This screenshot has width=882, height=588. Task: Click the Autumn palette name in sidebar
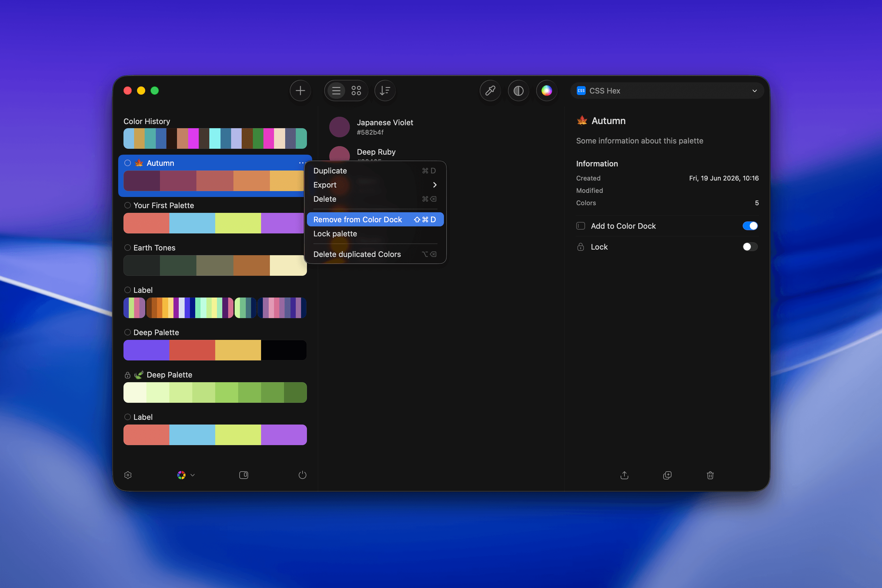pyautogui.click(x=160, y=163)
